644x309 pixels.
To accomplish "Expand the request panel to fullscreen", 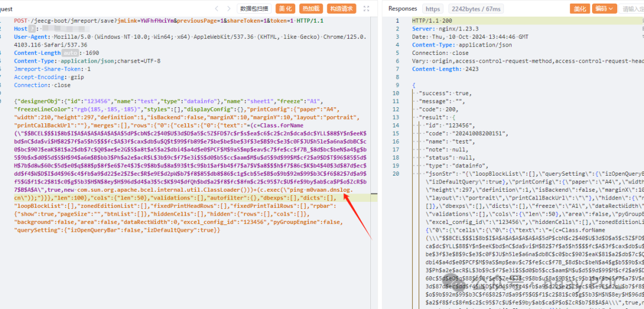I will click(x=366, y=8).
